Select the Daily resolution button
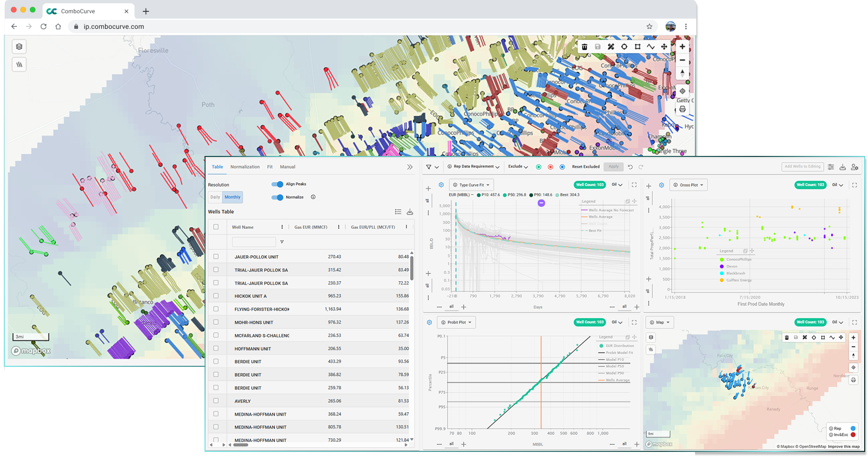 [215, 197]
